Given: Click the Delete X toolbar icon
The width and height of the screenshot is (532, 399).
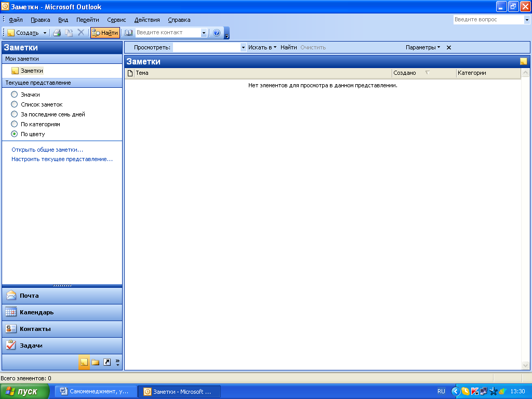Looking at the screenshot, I should [x=81, y=33].
